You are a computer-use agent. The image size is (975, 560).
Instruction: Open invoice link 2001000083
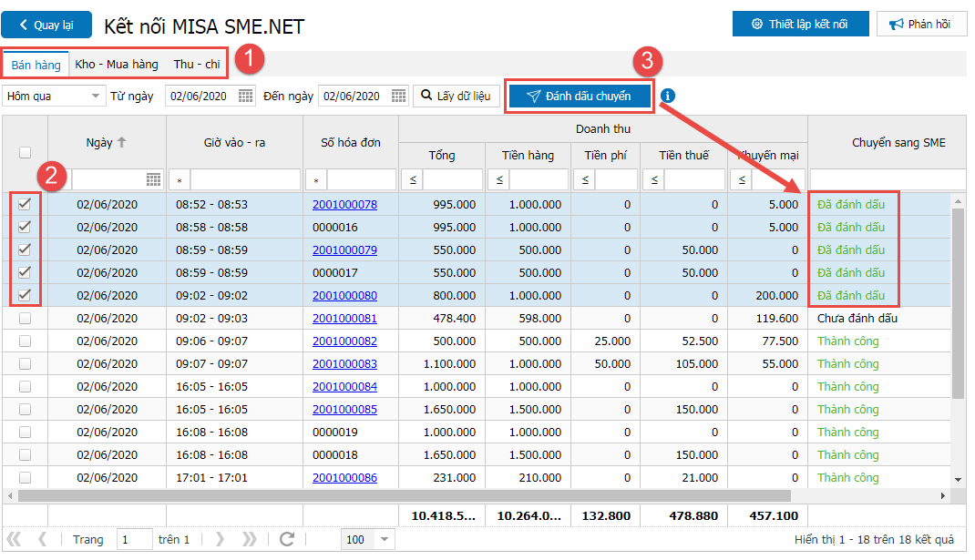pos(344,363)
